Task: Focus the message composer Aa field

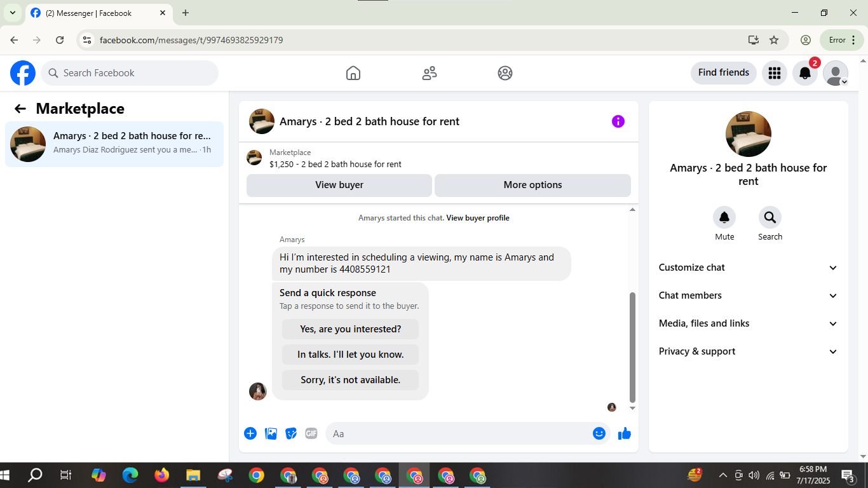Action: 468,433
